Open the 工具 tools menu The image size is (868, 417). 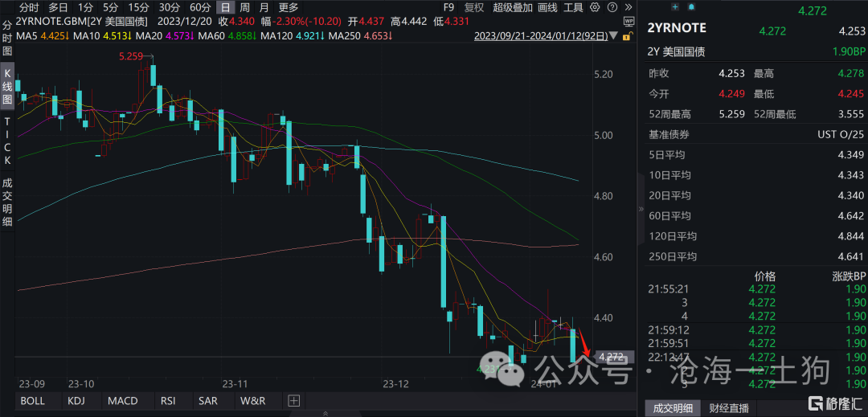coord(574,7)
